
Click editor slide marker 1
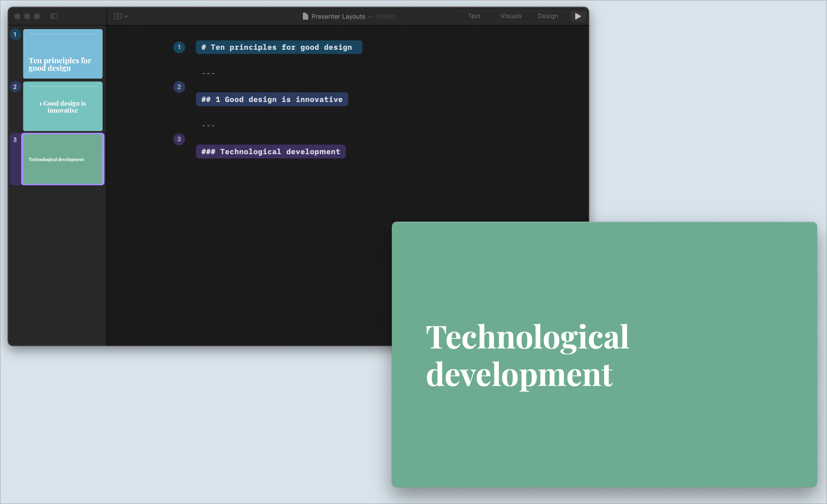(179, 47)
